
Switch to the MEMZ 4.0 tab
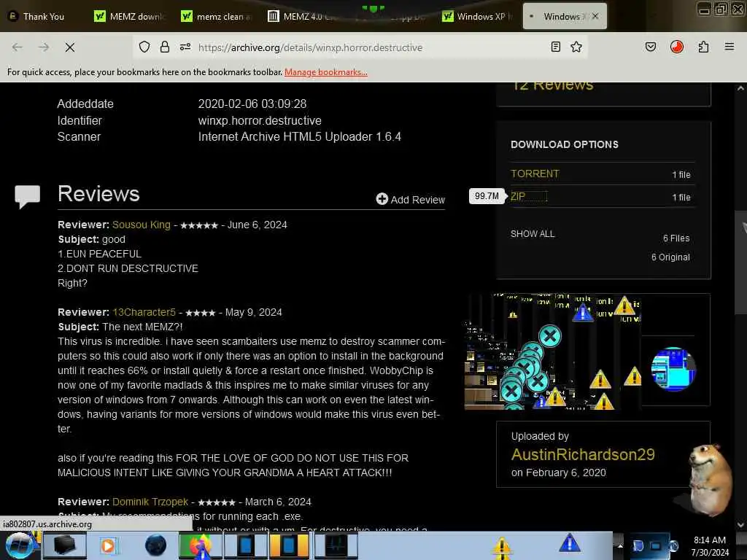[303, 17]
